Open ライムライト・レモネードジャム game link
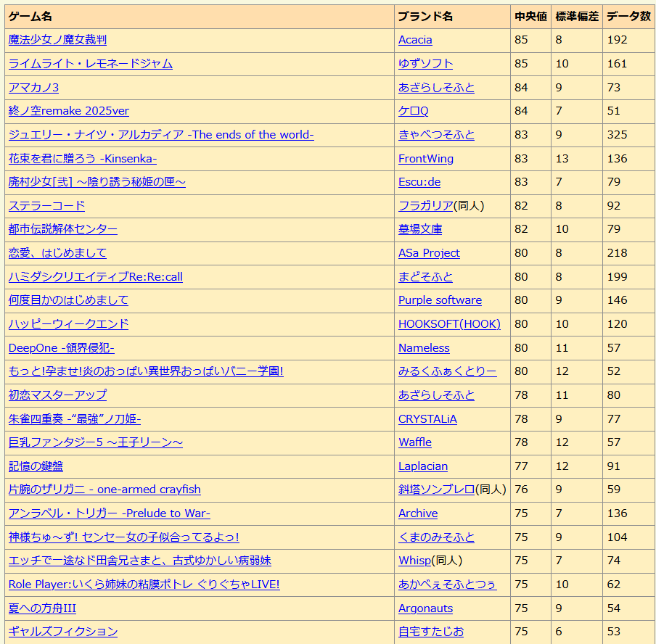The width and height of the screenshot is (656, 644). point(91,64)
